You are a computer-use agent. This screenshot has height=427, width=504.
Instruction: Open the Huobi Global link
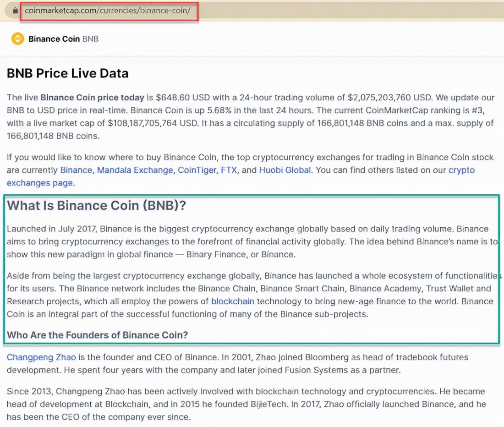pos(285,170)
